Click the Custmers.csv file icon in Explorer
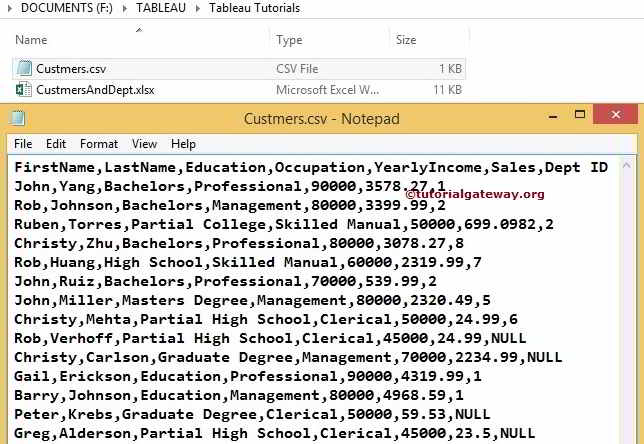 pos(24,69)
